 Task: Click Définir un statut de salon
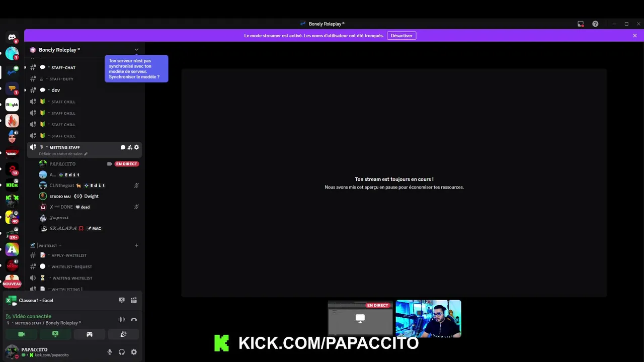pyautogui.click(x=60, y=154)
